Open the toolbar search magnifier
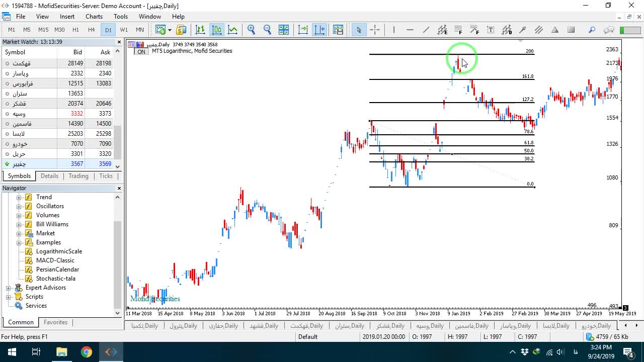 [592, 30]
